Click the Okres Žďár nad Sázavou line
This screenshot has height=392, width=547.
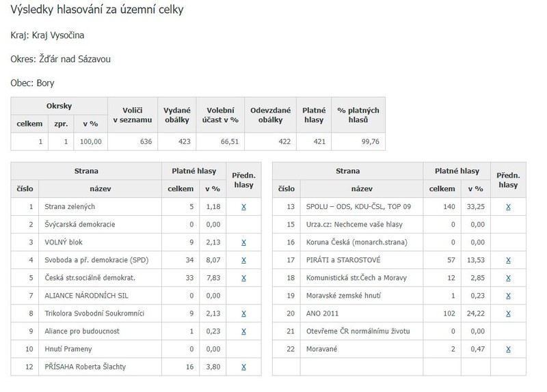point(61,59)
